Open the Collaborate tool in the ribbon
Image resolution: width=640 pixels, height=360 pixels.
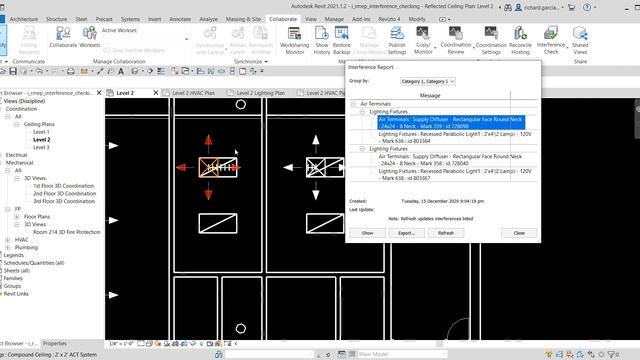63,37
